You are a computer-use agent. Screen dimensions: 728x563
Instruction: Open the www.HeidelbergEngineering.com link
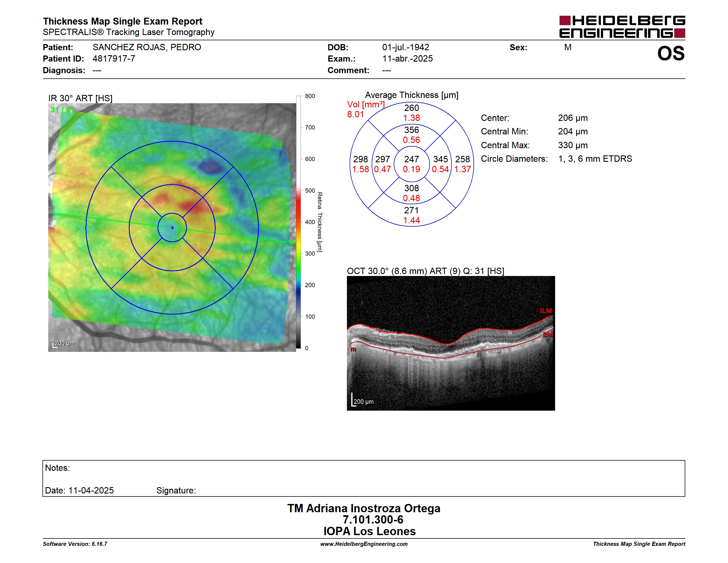click(364, 544)
